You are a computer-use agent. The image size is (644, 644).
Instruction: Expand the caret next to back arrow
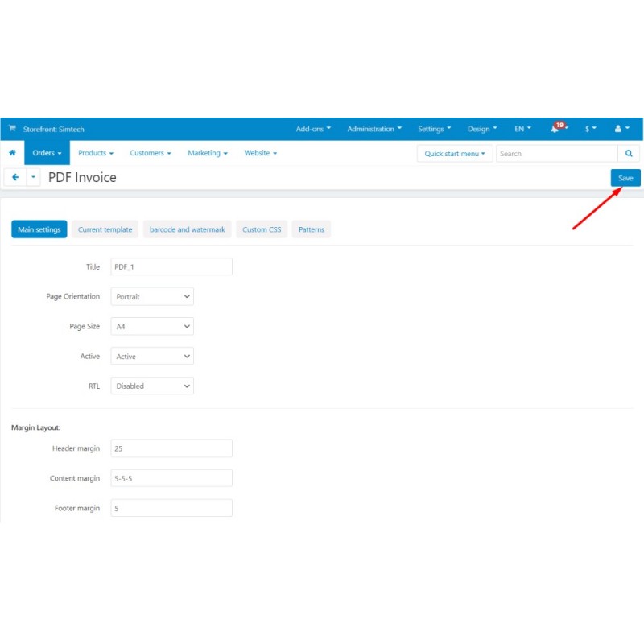33,178
